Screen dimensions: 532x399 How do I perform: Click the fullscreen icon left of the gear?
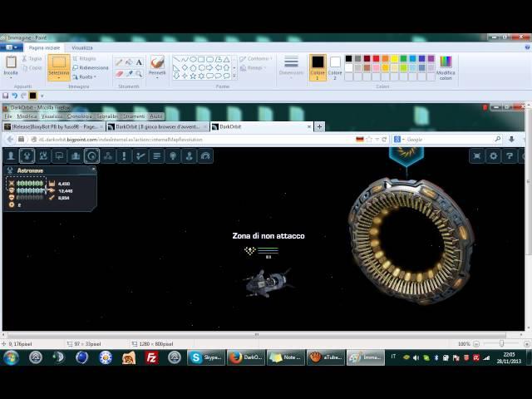click(x=476, y=155)
